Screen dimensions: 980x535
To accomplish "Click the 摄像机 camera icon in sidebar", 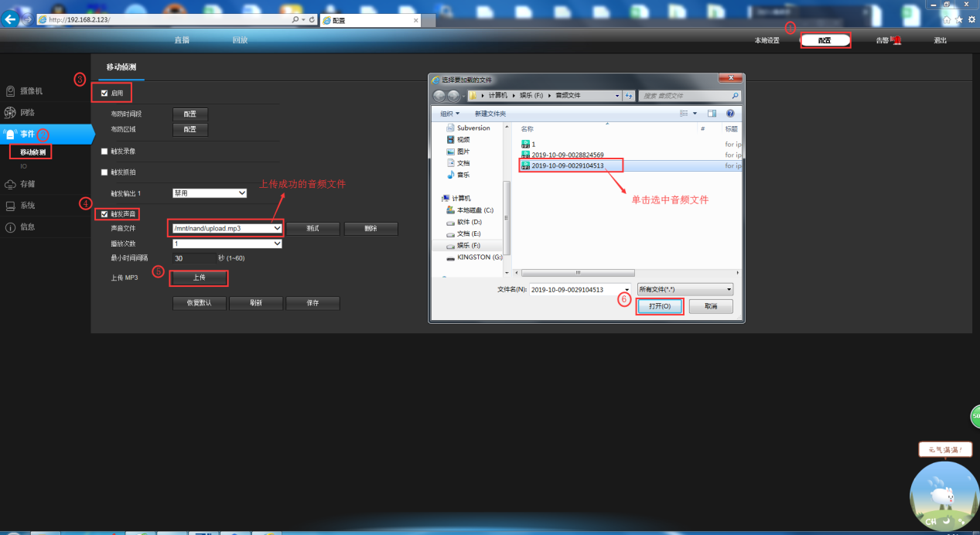I will pyautogui.click(x=11, y=91).
